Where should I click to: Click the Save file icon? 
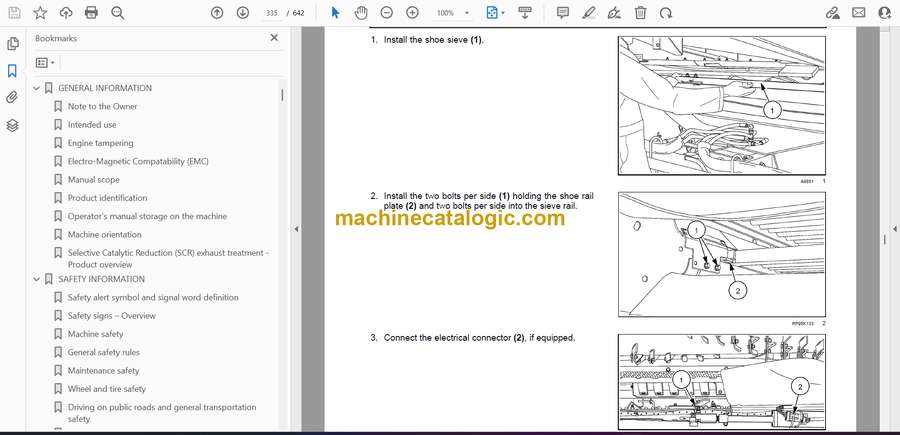point(14,13)
